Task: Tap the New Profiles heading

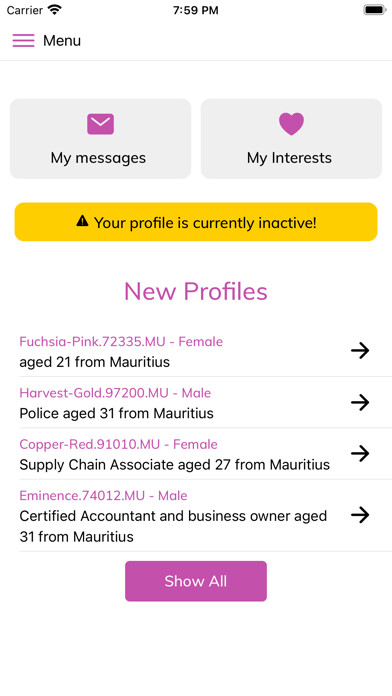Action: coord(196,292)
